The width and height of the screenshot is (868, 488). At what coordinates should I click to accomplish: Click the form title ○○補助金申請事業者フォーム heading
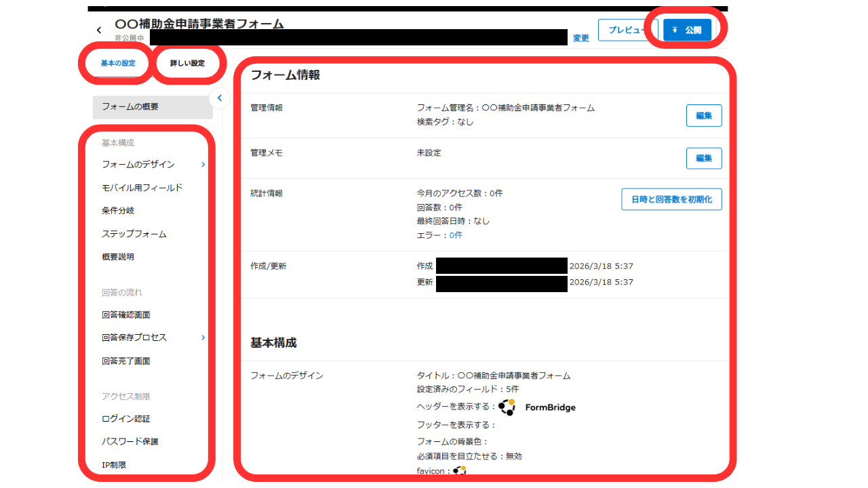[199, 24]
